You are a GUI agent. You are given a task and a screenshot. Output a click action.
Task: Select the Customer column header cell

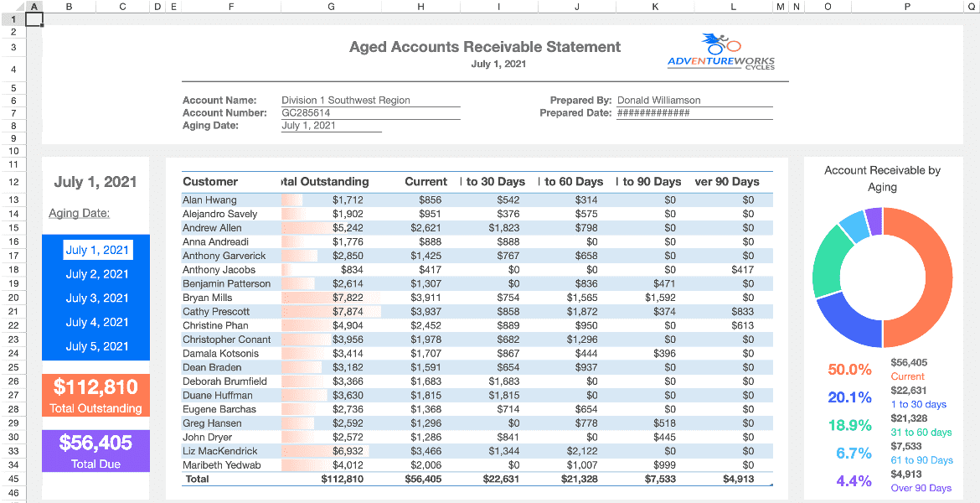210,182
